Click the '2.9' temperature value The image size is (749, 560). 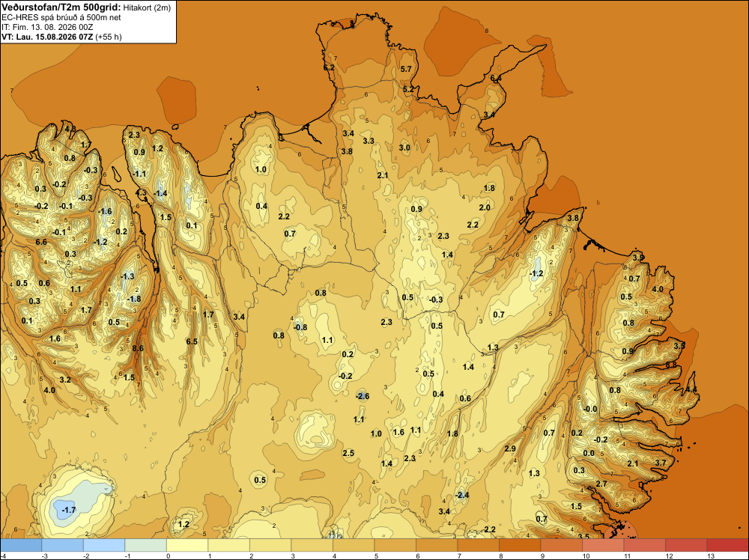pyautogui.click(x=510, y=448)
